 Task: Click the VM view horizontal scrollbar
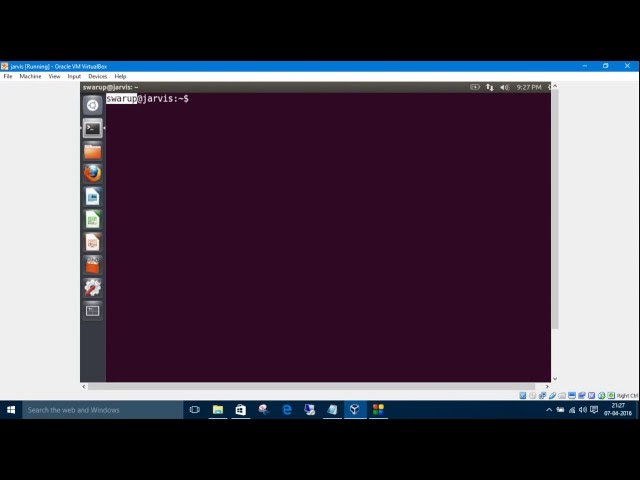312,386
